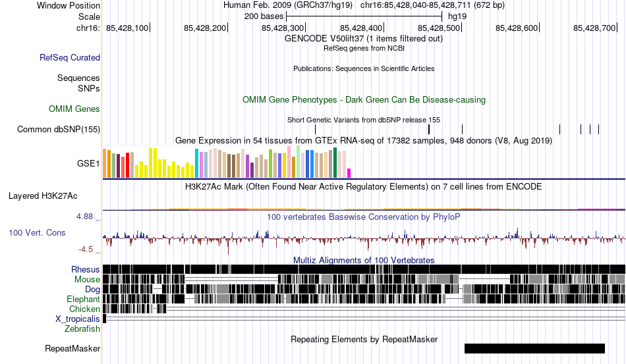Click Repeating Elements by RepeatMasker title
The image size is (626, 364).
(x=364, y=339)
